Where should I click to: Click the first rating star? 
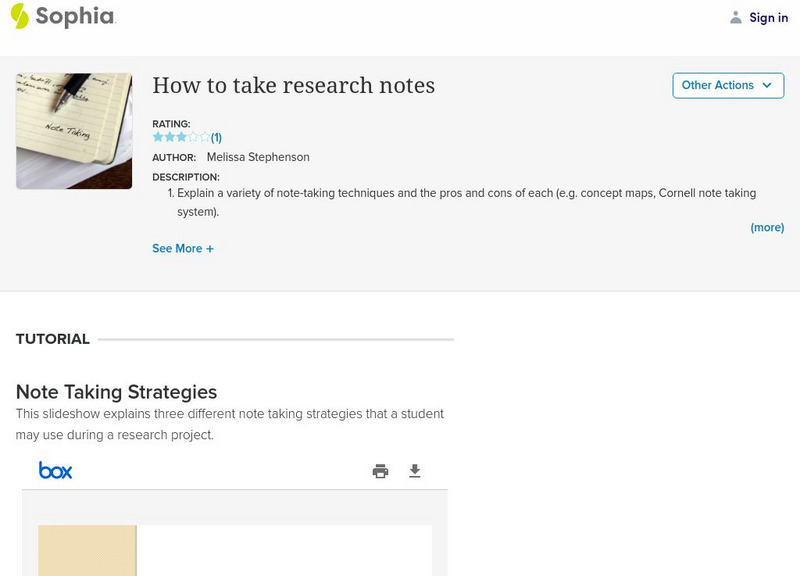tap(158, 137)
